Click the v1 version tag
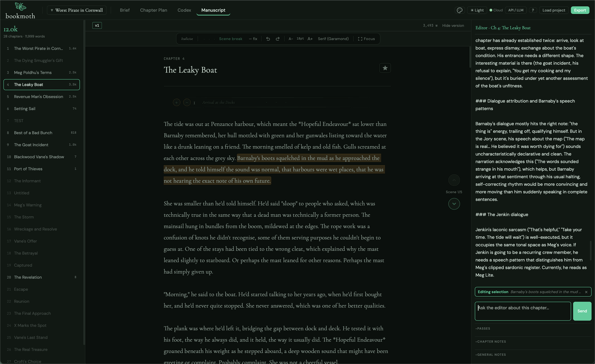This screenshot has height=364, width=595. click(x=97, y=26)
